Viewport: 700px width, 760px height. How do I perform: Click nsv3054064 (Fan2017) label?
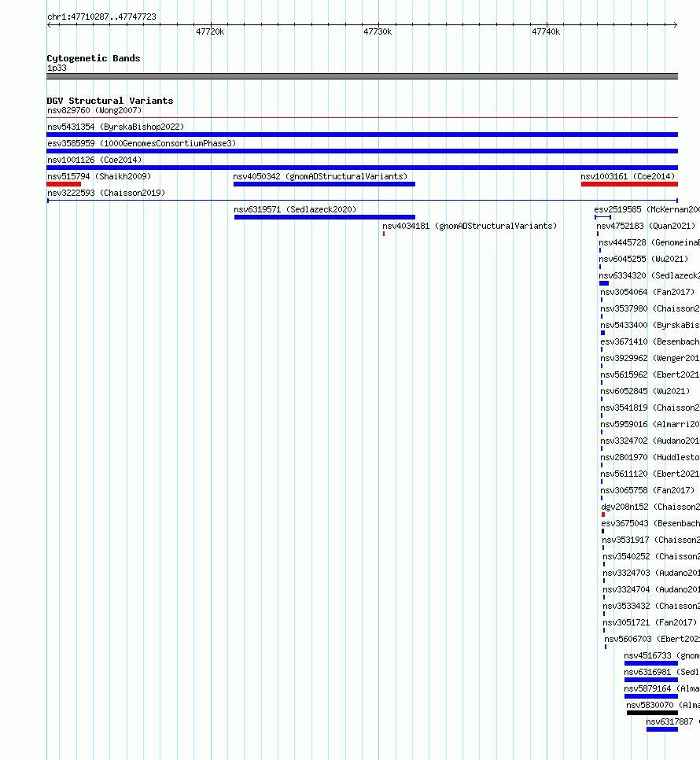coord(647,292)
